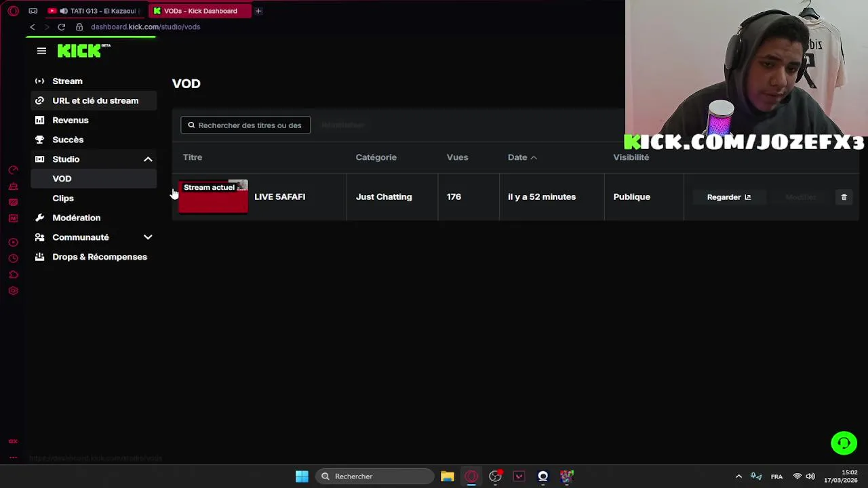Viewport: 868px width, 488px height.
Task: Click the address bar URL
Action: coord(145,27)
